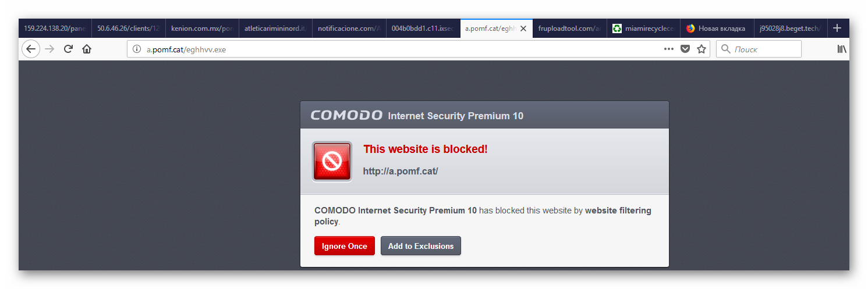Save page to Pocket
Screen dimensions: 868x289
[x=685, y=49]
